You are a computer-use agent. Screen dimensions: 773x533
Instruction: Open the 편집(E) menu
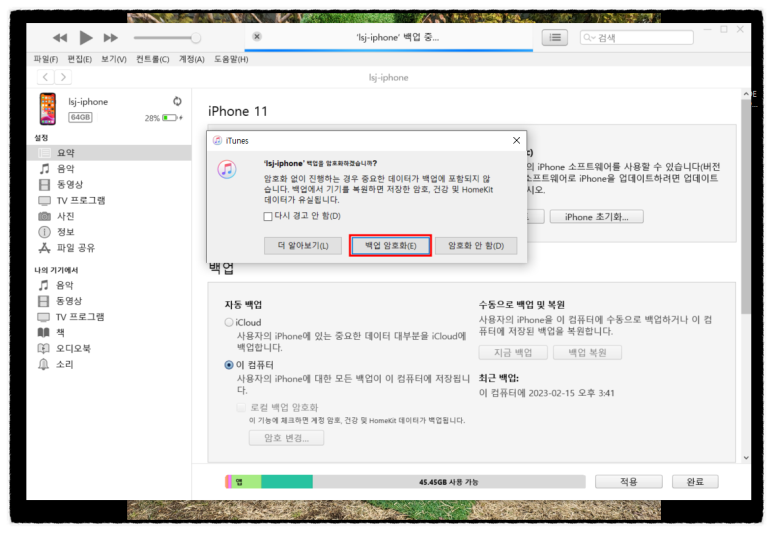coord(79,59)
